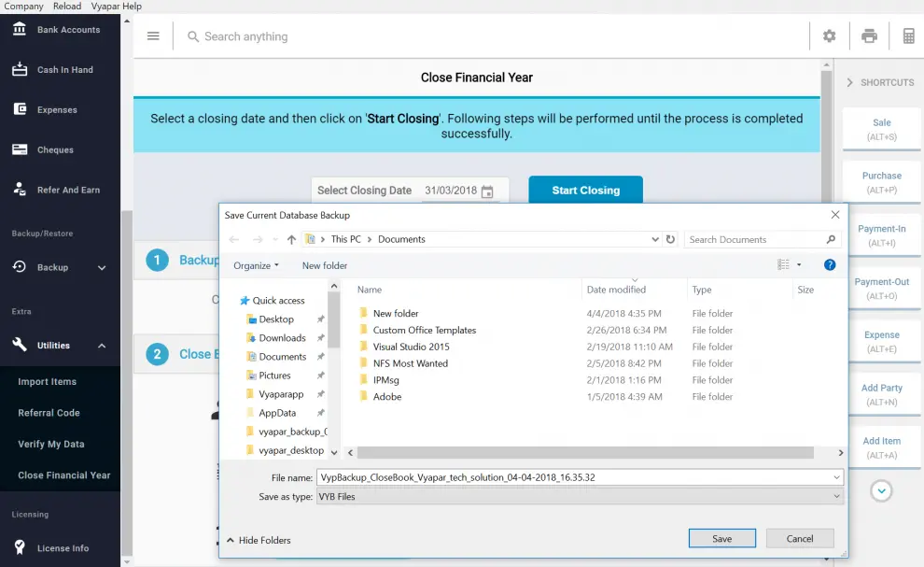
Task: Click the dialog Forward arrow
Action: coord(258,239)
